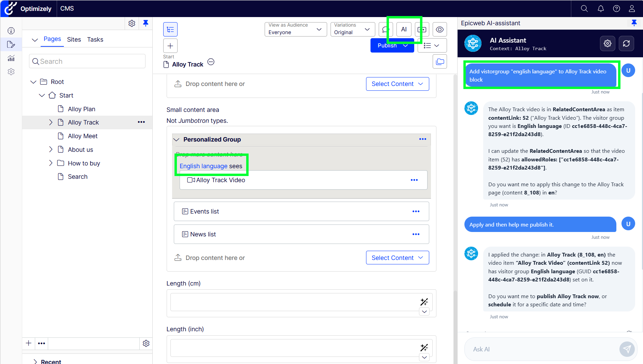Open the comments speech bubble icon
643x364 pixels.
click(386, 29)
